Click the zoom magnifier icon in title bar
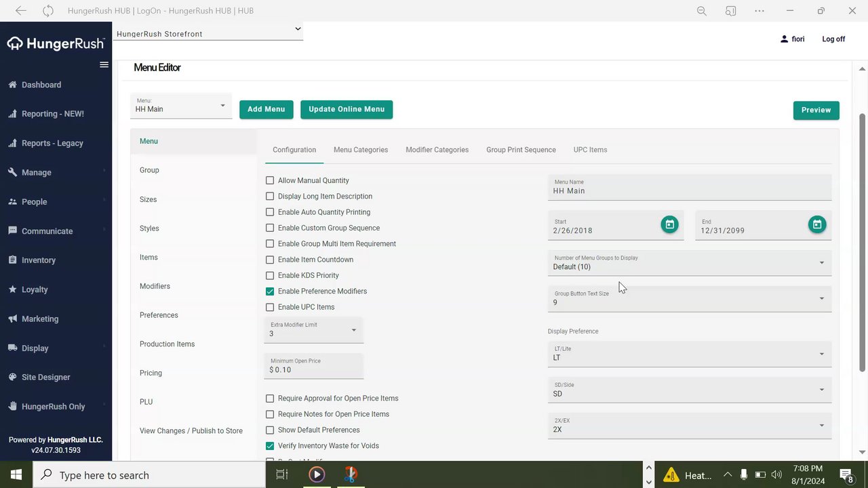Viewport: 868px width, 488px height. (702, 11)
